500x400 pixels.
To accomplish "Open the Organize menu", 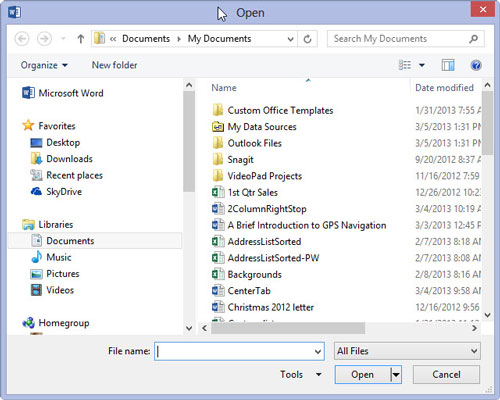I will point(44,65).
